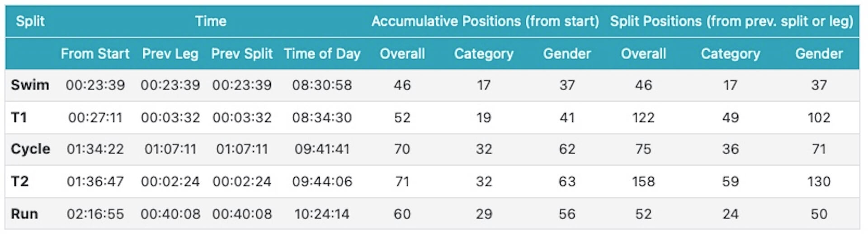Select the T2 row label

(x=19, y=181)
